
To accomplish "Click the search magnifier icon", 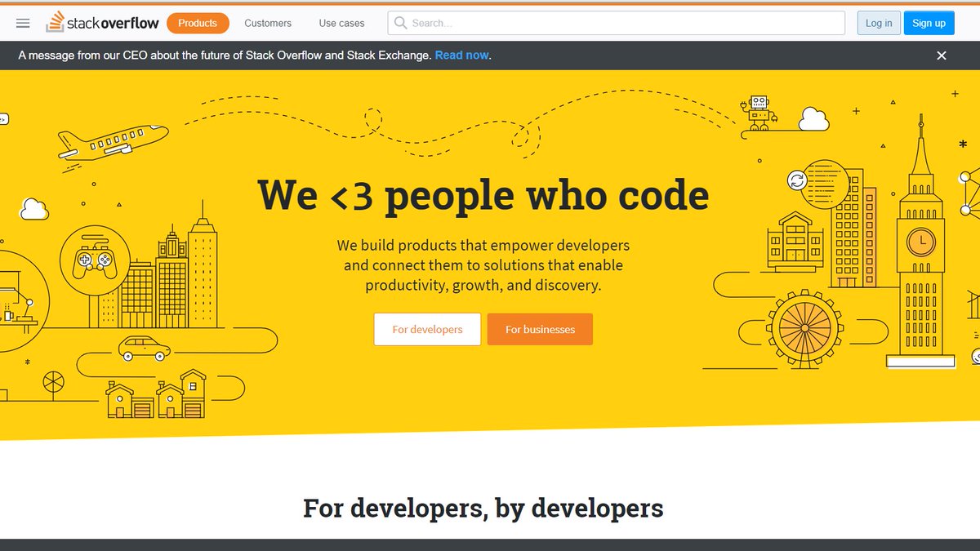I will click(401, 23).
